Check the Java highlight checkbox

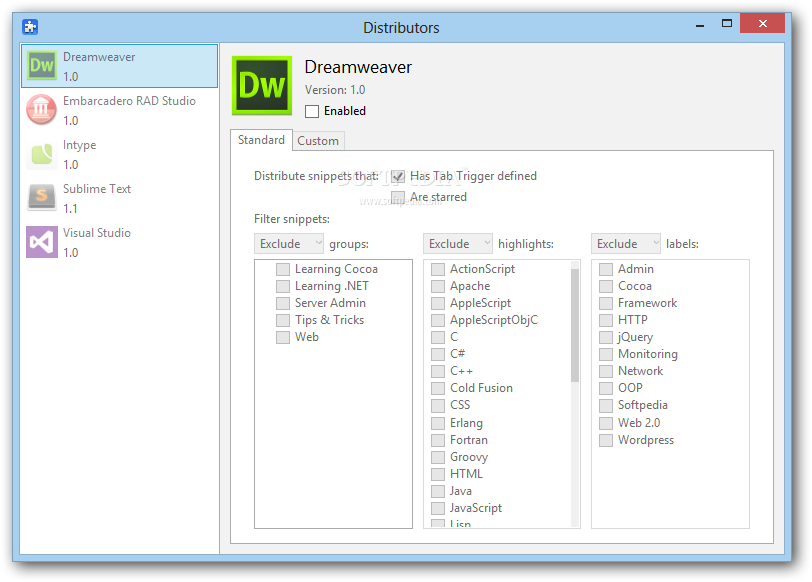tap(438, 491)
